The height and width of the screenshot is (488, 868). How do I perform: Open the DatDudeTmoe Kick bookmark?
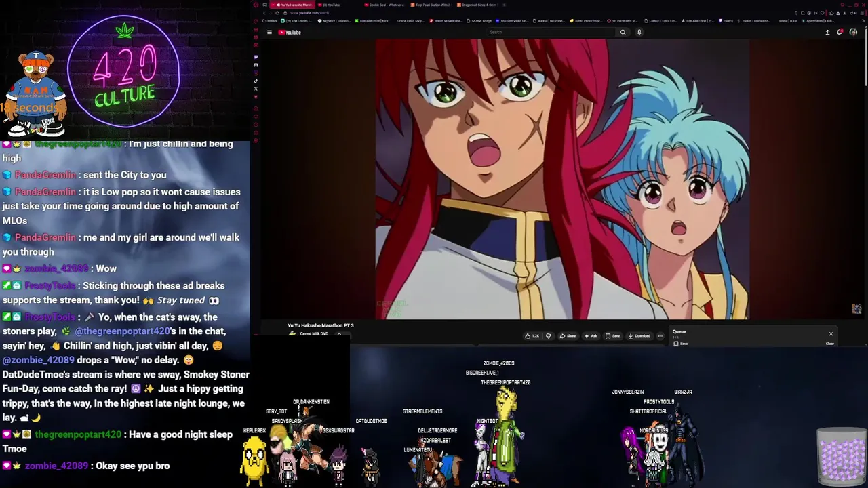pyautogui.click(x=372, y=21)
